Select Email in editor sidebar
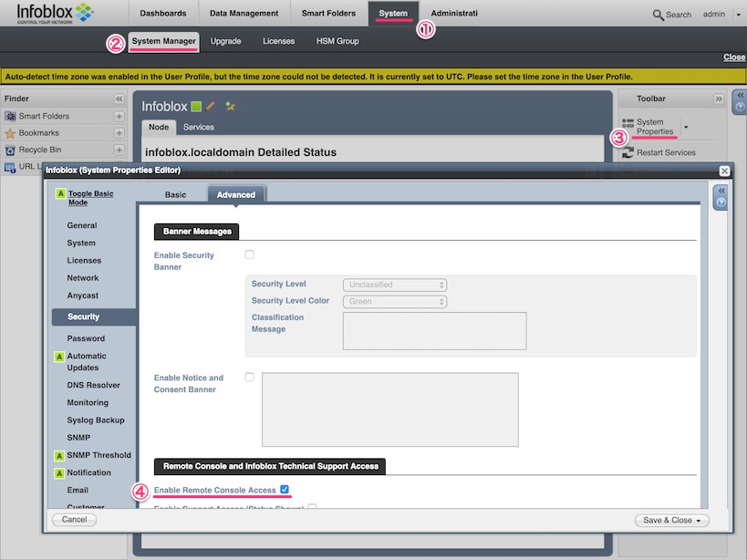 [x=78, y=490]
